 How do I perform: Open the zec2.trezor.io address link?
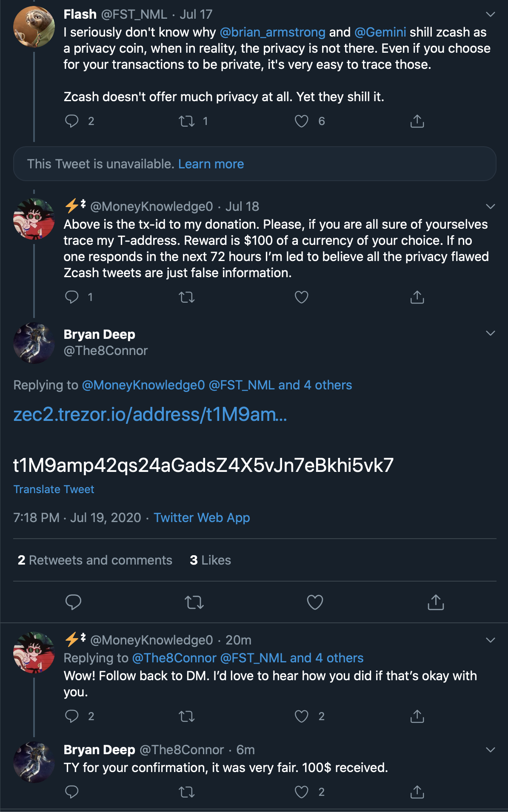point(150,414)
